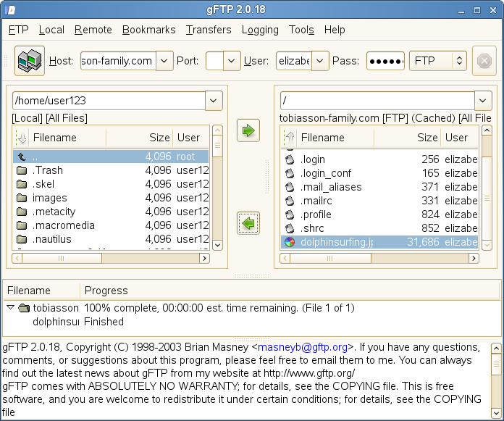Open the Transfers menu

pos(209,30)
